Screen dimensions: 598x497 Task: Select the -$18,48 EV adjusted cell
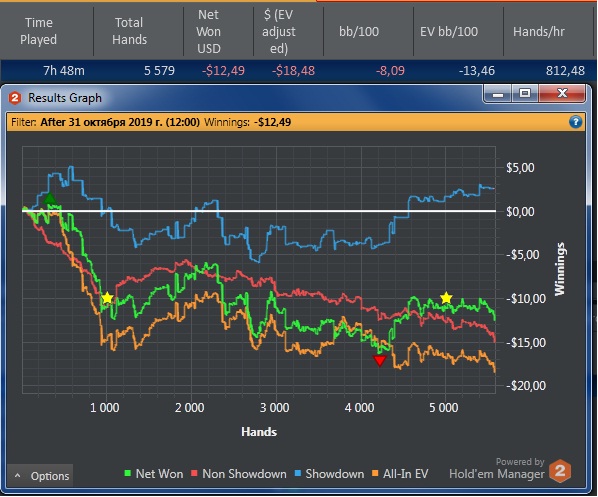pyautogui.click(x=293, y=71)
